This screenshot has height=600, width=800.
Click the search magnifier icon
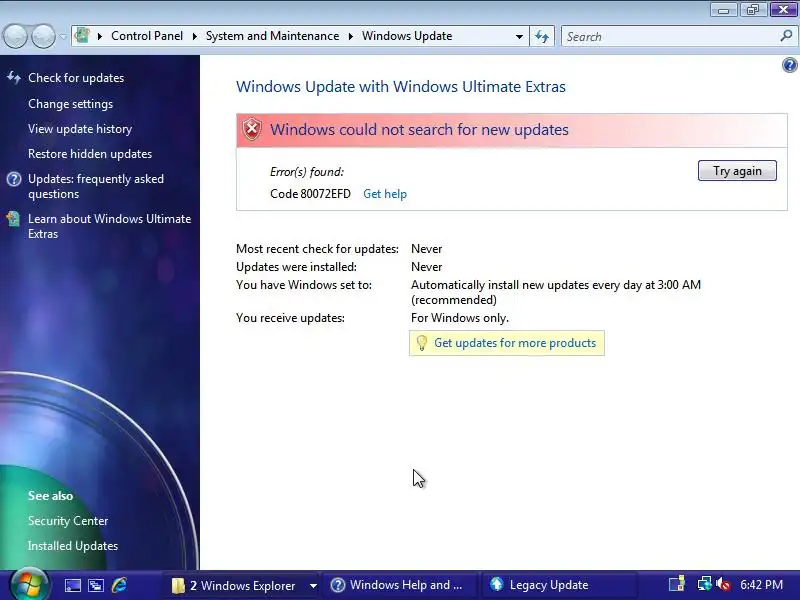pos(786,36)
